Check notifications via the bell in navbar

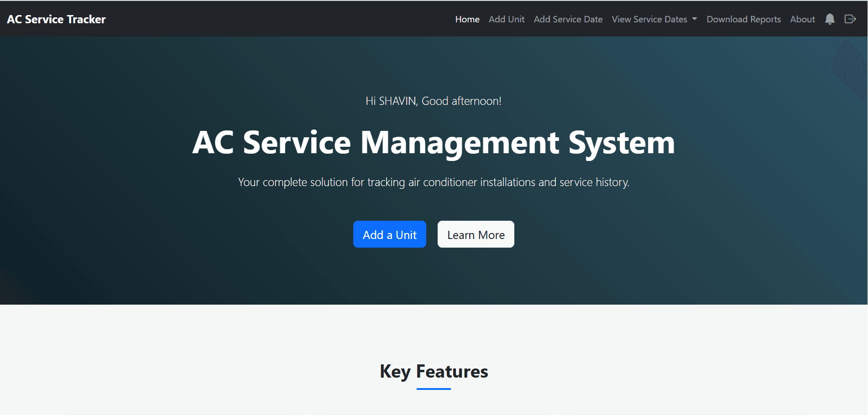tap(830, 19)
